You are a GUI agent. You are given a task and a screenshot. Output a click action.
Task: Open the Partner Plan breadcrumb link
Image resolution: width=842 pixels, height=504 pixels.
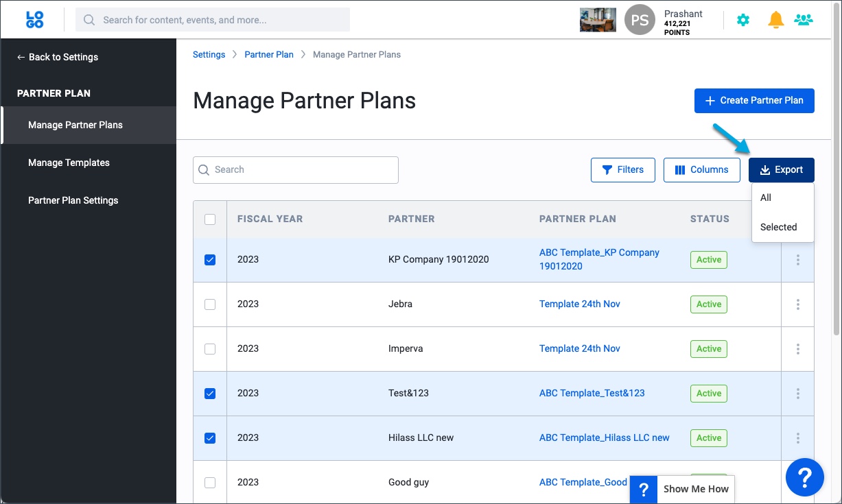269,54
